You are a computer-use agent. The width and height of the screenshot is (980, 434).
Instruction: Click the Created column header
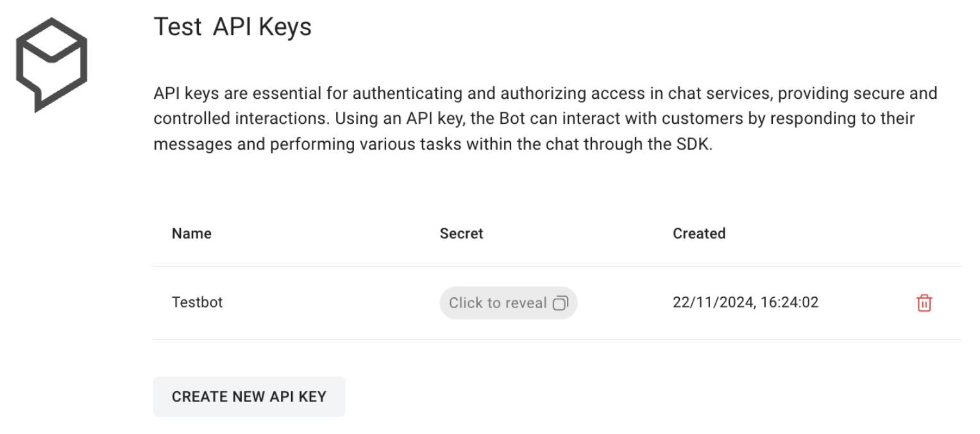pyautogui.click(x=698, y=233)
